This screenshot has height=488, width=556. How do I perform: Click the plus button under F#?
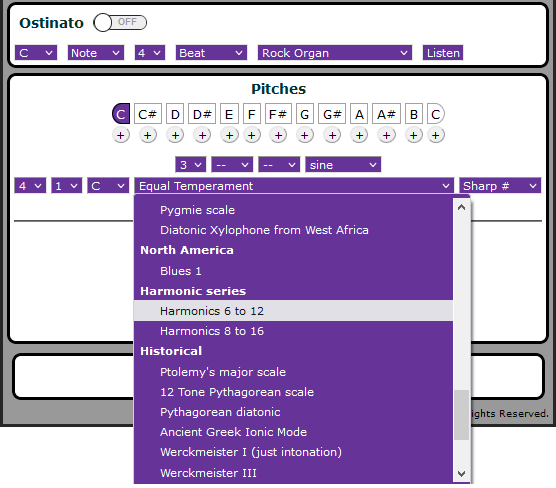point(278,135)
